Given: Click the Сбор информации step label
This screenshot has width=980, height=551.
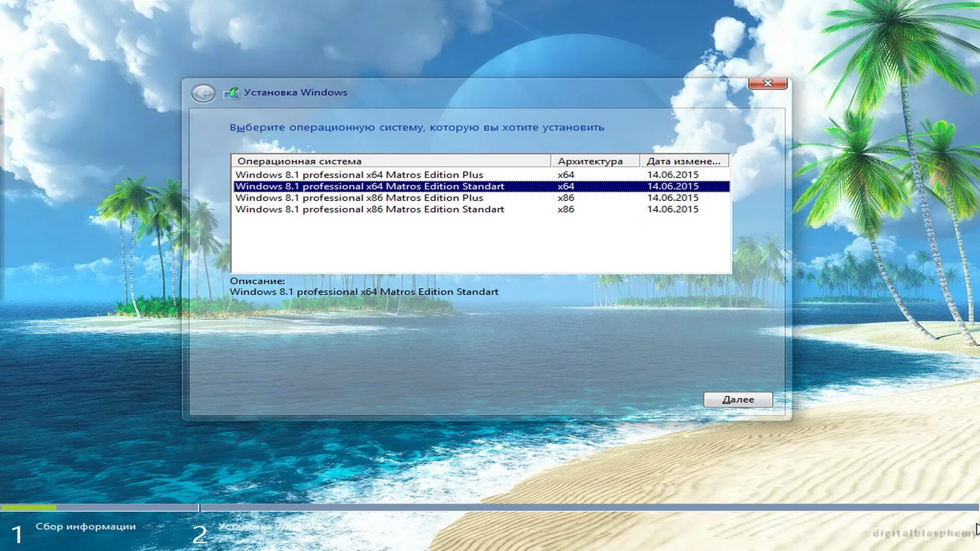Looking at the screenshot, I should (86, 527).
